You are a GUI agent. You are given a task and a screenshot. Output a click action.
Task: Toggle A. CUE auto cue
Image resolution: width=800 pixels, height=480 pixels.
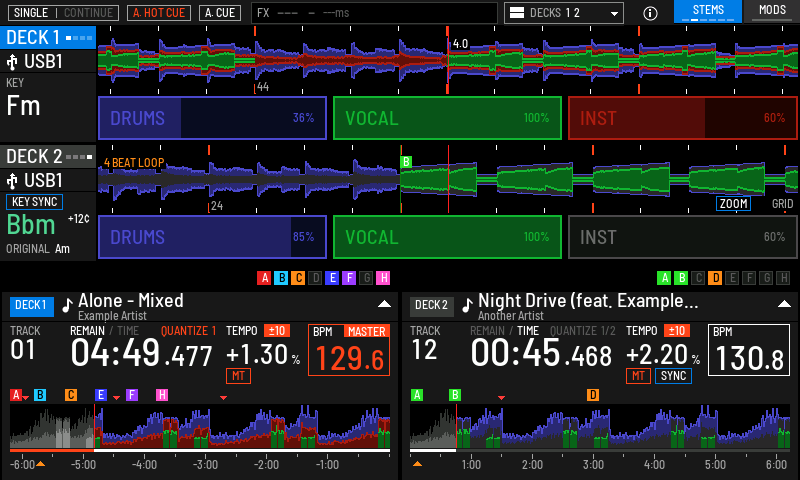pos(220,13)
